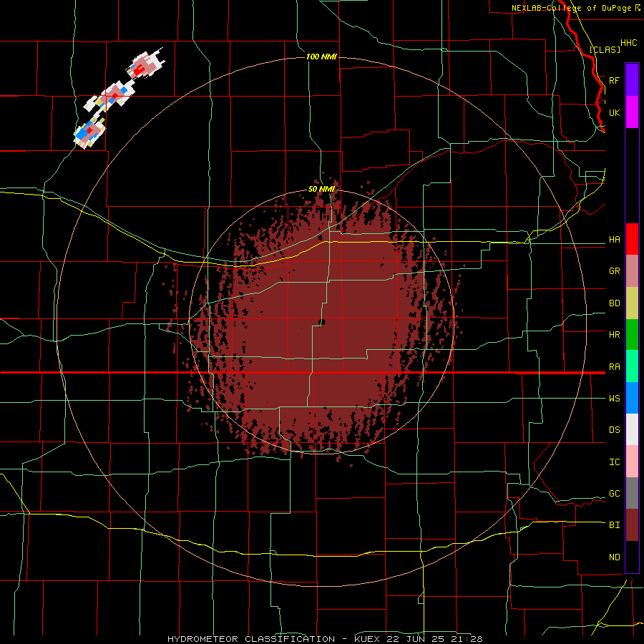Click the RA legend label

coord(614,367)
